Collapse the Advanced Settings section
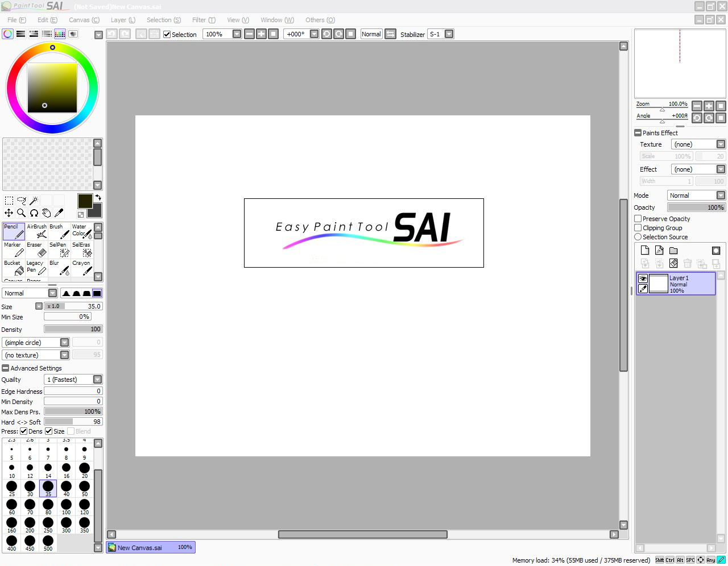This screenshot has height=566, width=728. (5, 368)
